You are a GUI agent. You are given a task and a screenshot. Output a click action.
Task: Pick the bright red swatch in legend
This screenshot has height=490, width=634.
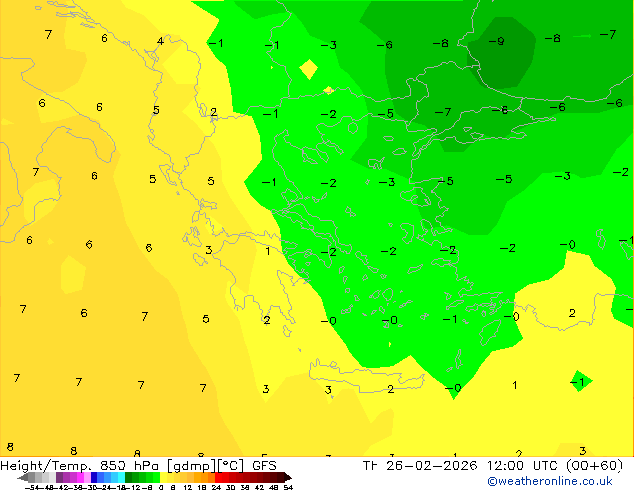[218, 477]
